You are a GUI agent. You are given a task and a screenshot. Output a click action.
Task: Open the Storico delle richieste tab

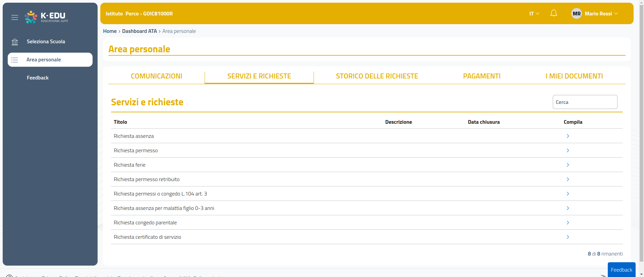tap(377, 76)
